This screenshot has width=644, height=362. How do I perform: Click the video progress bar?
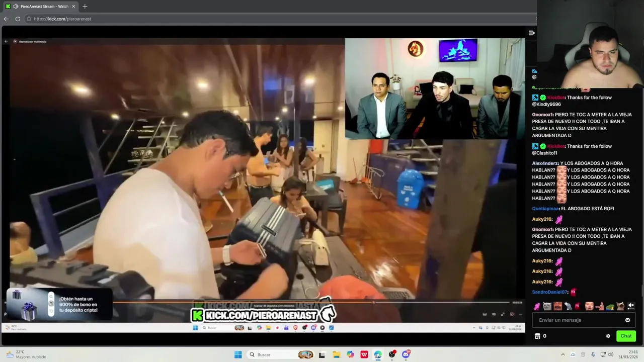pos(312,302)
